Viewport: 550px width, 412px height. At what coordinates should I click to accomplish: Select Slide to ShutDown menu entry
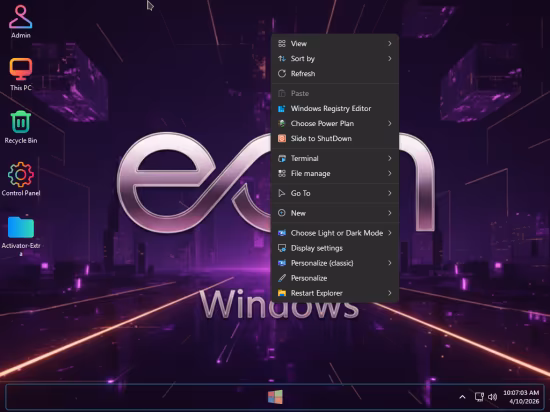(335, 139)
